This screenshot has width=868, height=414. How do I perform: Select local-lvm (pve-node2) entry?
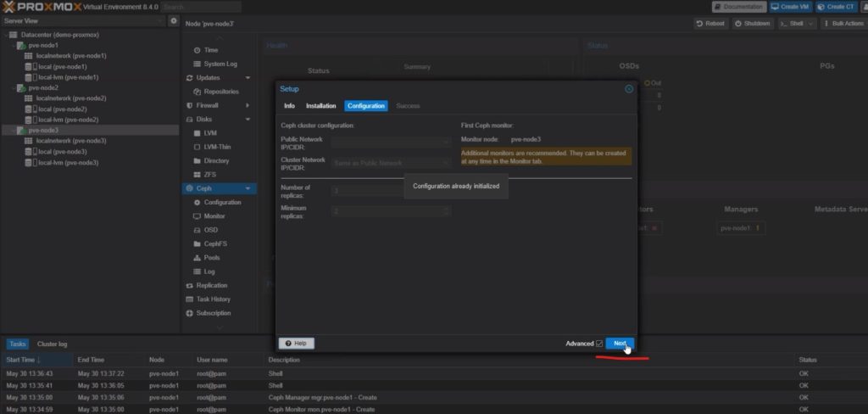click(x=68, y=120)
